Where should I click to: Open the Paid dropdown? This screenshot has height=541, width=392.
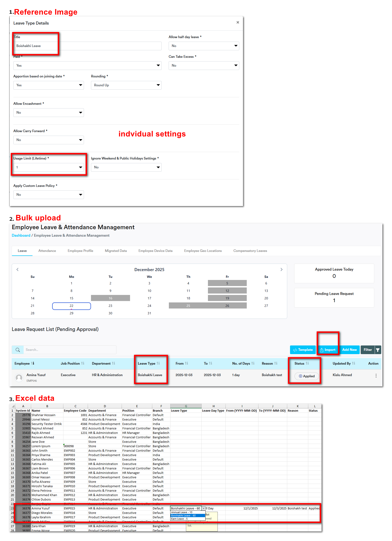click(x=87, y=65)
